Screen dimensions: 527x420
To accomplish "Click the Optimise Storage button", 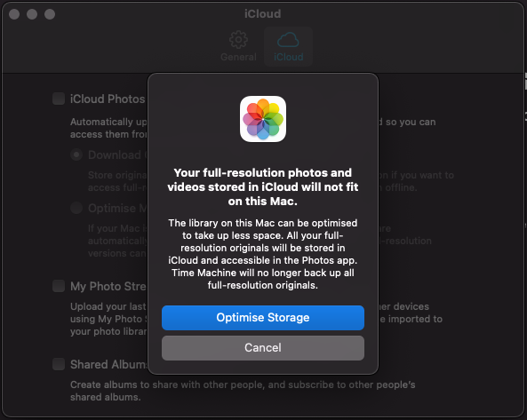I will tap(263, 318).
